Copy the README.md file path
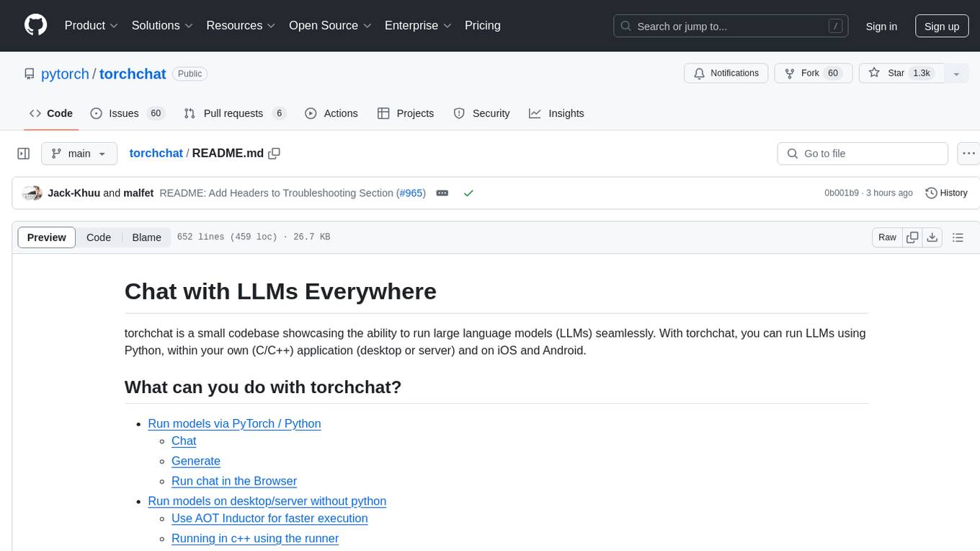980x551 pixels. coord(274,154)
